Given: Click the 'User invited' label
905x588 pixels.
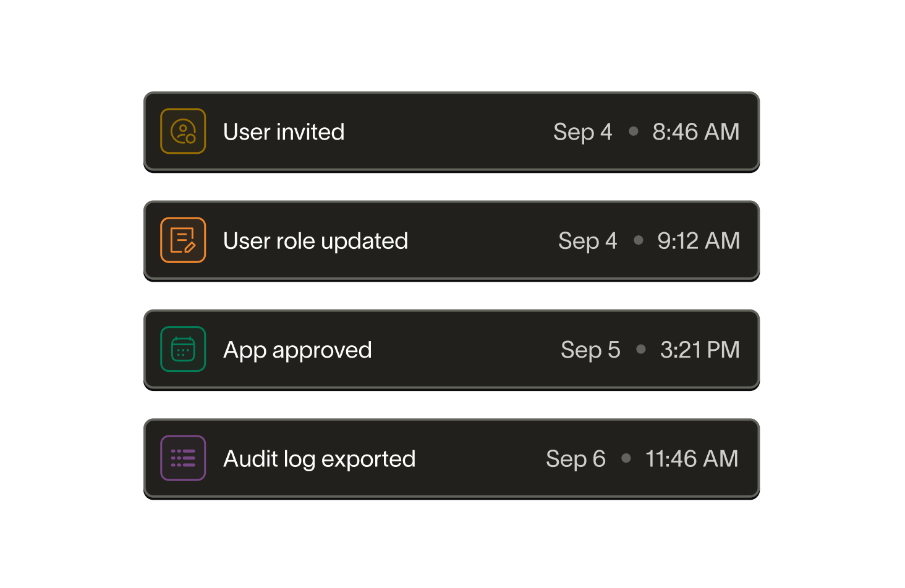Looking at the screenshot, I should (284, 131).
